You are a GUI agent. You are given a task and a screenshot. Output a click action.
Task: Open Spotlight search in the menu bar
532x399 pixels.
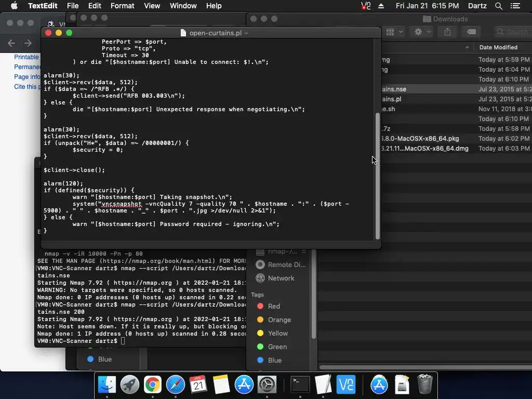click(498, 6)
